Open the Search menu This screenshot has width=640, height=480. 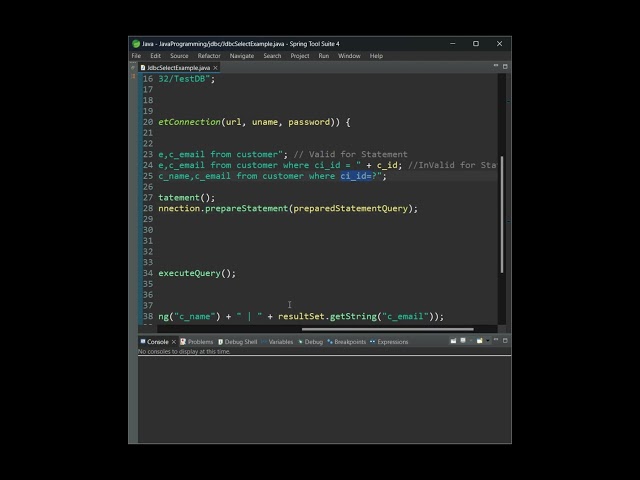(x=272, y=56)
